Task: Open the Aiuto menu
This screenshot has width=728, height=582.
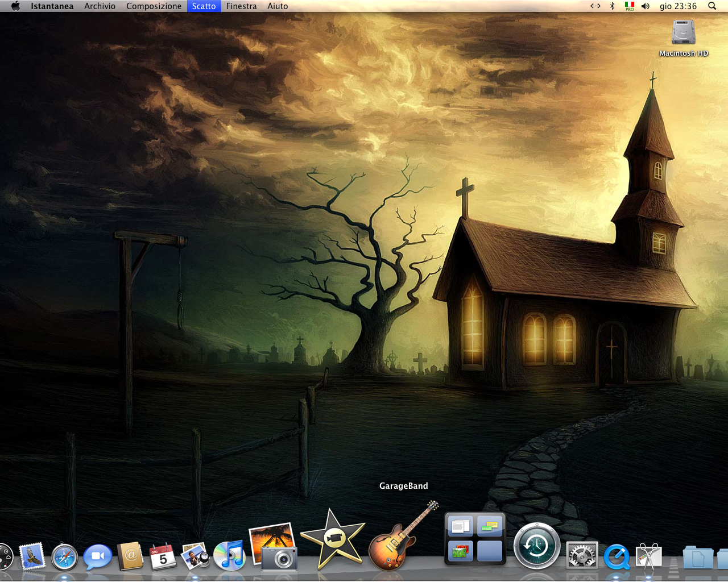Action: (x=278, y=6)
